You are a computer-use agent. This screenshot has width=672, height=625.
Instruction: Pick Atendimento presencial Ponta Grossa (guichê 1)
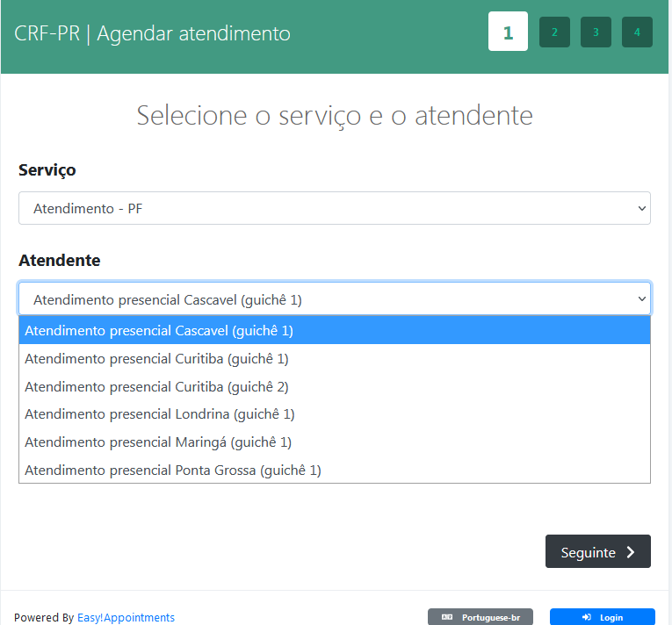[x=173, y=471]
